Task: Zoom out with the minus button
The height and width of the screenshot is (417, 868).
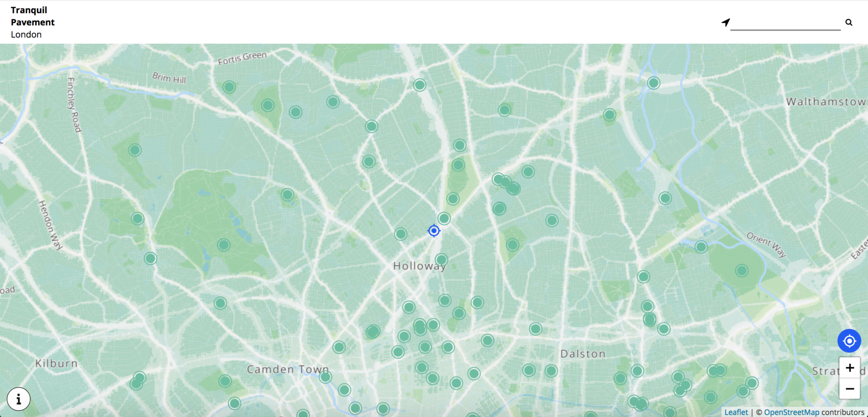Action: point(850,389)
